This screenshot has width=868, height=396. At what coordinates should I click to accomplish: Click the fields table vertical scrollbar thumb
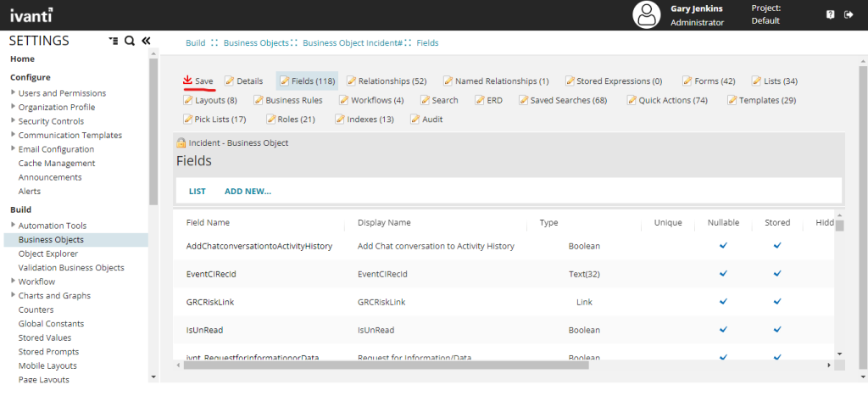click(839, 226)
